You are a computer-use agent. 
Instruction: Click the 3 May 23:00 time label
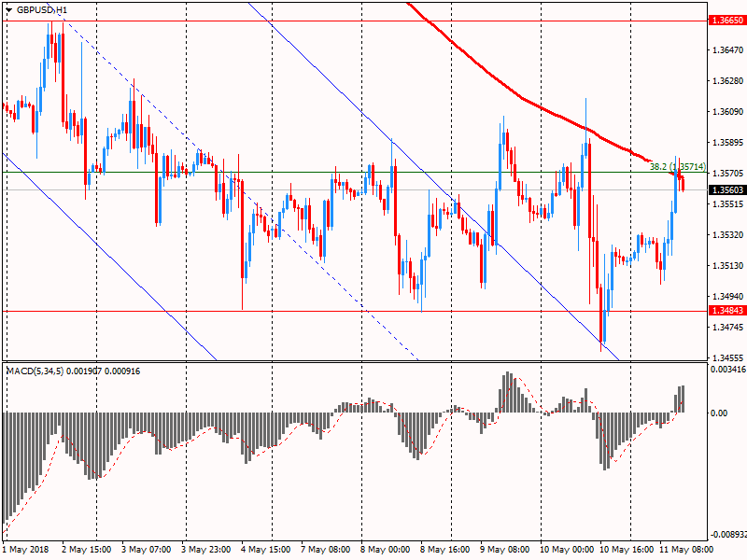(x=206, y=550)
